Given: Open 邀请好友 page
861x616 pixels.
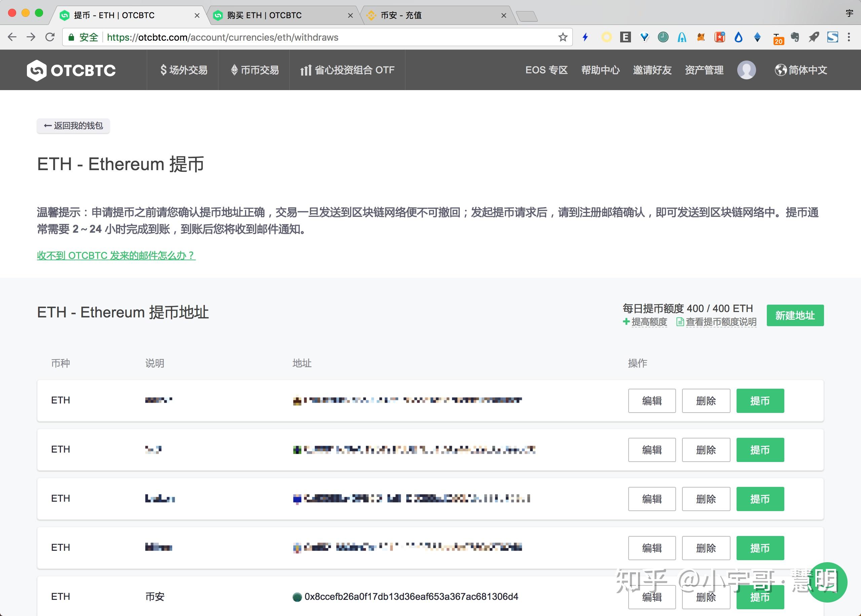Looking at the screenshot, I should (x=652, y=70).
